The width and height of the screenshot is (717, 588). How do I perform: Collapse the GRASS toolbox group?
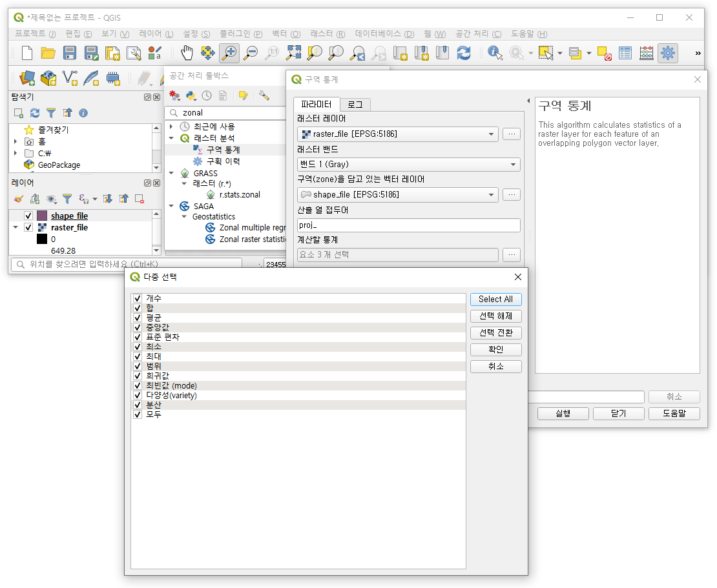tap(171, 173)
